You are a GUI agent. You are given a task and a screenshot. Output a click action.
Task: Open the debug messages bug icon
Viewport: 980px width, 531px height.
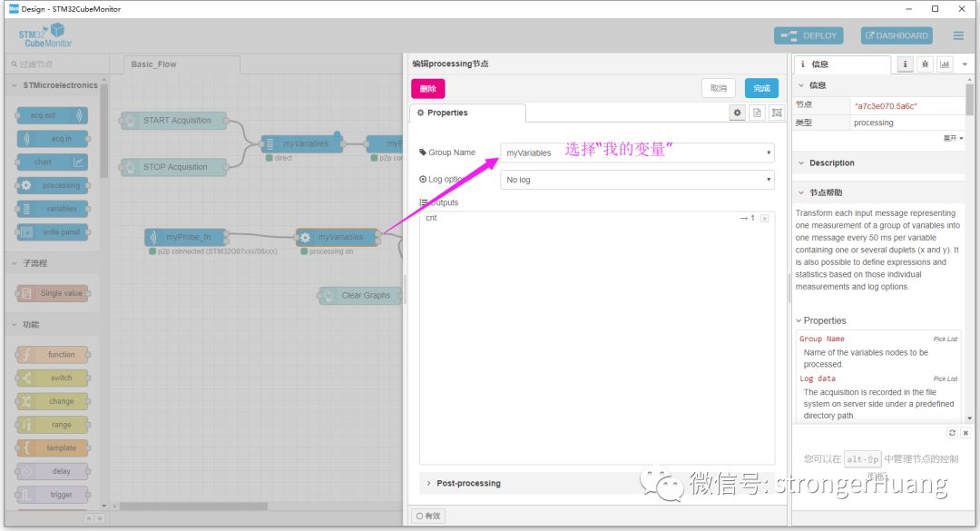pyautogui.click(x=925, y=64)
